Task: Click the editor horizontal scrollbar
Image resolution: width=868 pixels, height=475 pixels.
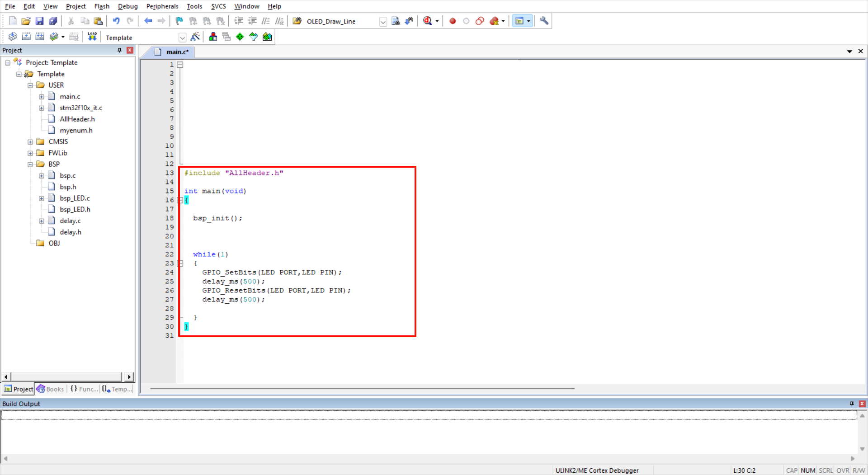Action: point(362,388)
